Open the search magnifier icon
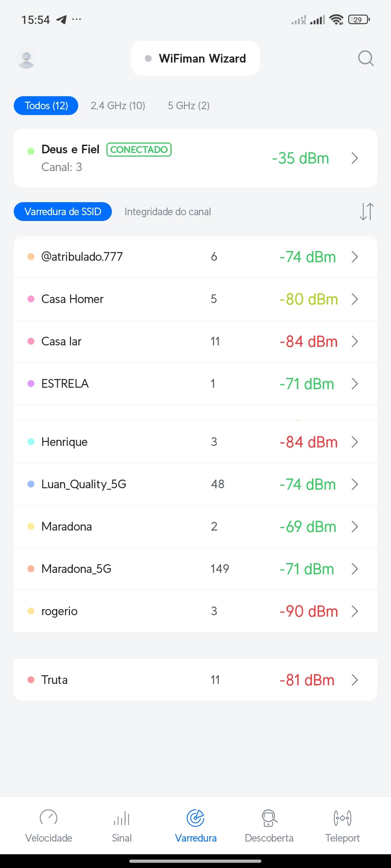This screenshot has width=391, height=868. [x=366, y=58]
